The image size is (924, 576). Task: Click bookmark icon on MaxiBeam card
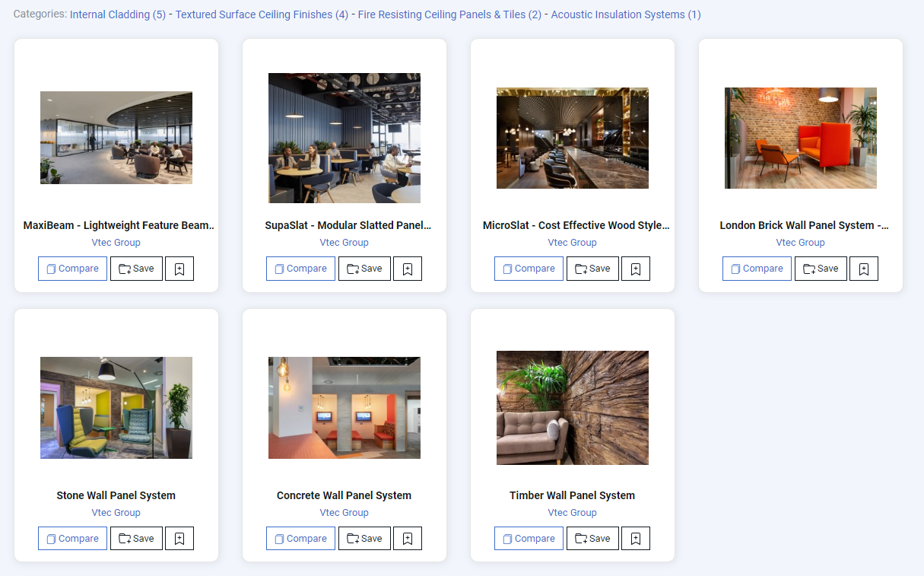click(x=179, y=269)
